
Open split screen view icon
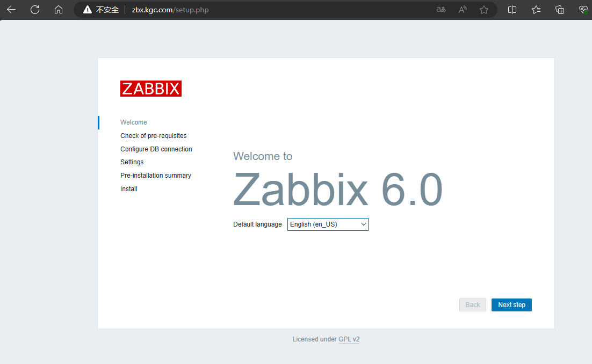coord(512,10)
